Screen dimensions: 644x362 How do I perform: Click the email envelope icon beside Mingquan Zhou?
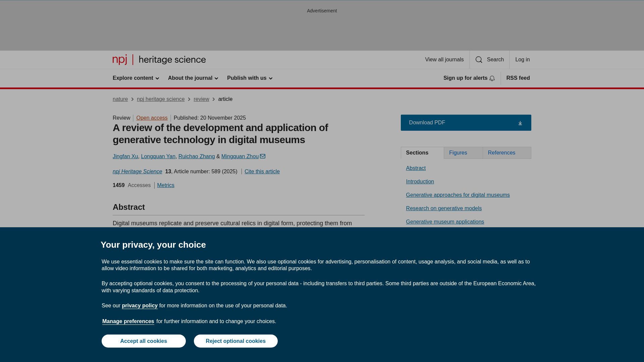click(263, 156)
